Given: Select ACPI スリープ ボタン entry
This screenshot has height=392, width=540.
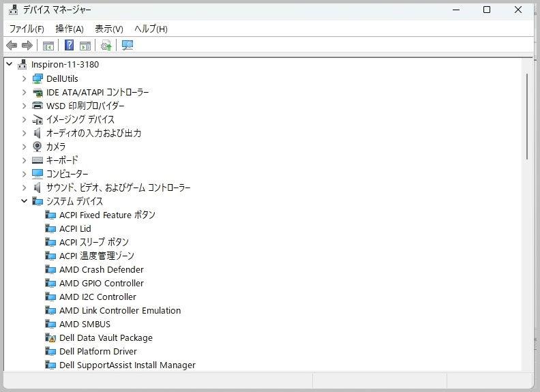Looking at the screenshot, I should (94, 242).
